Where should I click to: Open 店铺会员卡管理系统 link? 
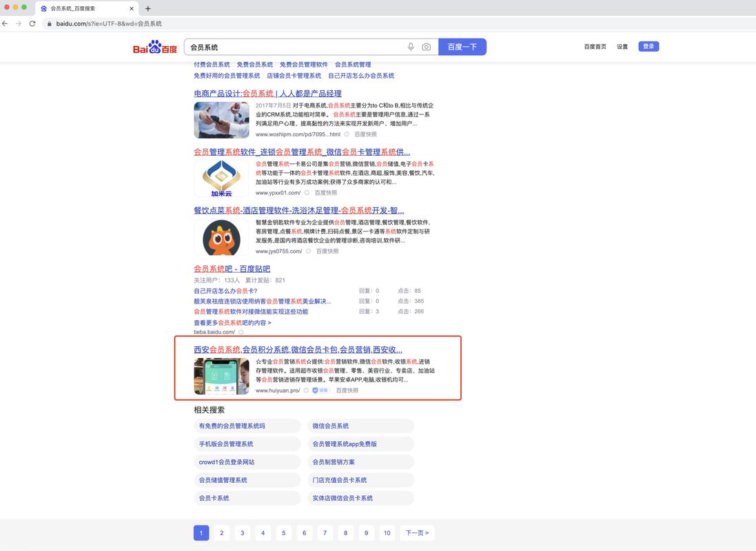tap(294, 76)
